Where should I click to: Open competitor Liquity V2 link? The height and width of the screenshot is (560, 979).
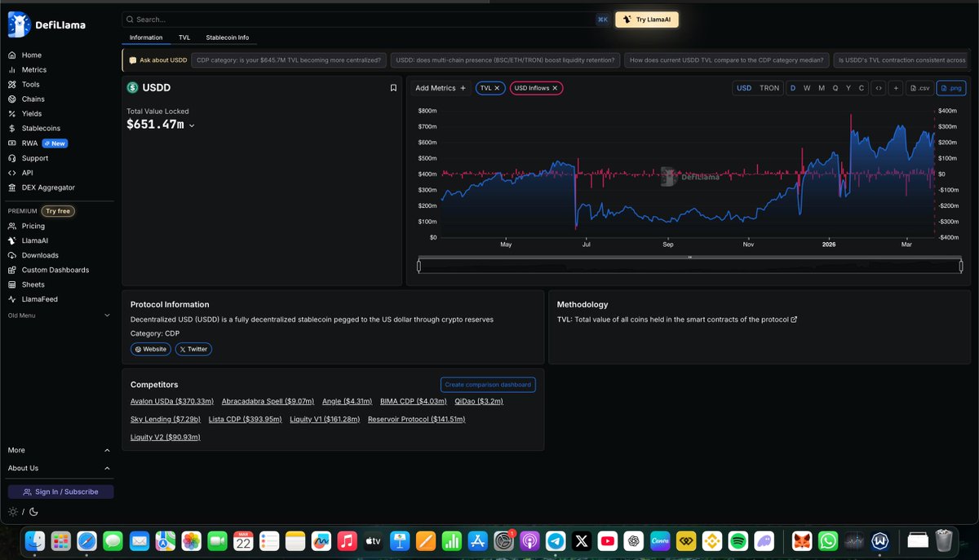tap(166, 437)
